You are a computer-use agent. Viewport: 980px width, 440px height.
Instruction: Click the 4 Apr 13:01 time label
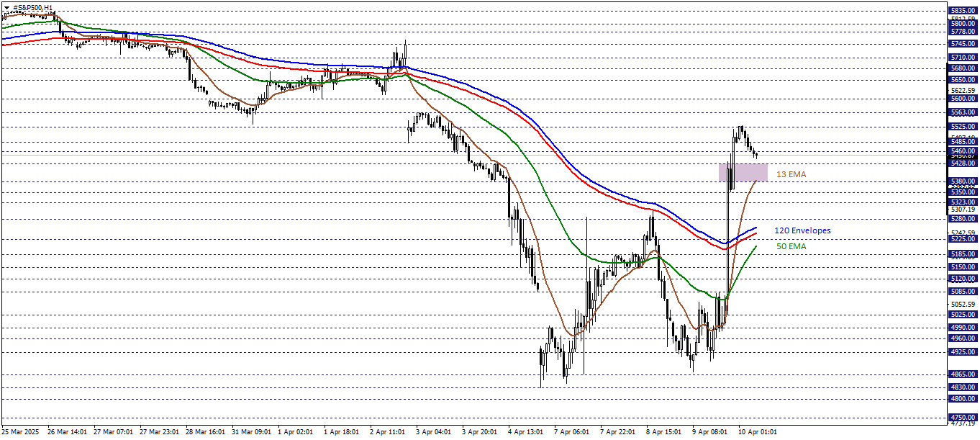pyautogui.click(x=527, y=432)
